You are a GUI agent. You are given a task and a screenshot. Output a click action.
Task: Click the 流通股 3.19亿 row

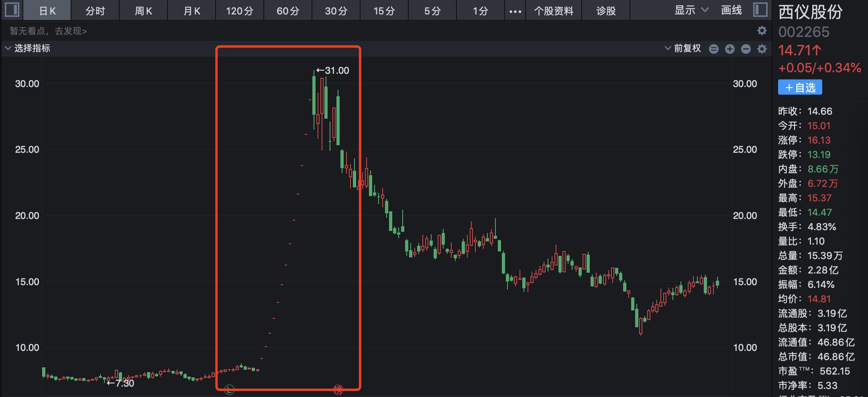[x=813, y=313]
